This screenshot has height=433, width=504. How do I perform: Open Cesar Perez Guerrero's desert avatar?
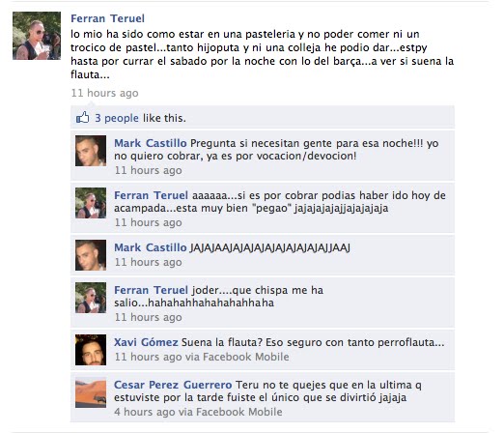coord(91,392)
